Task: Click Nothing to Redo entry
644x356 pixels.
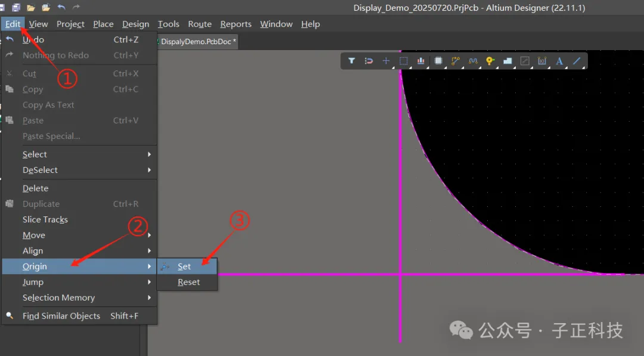Action: 79,55
